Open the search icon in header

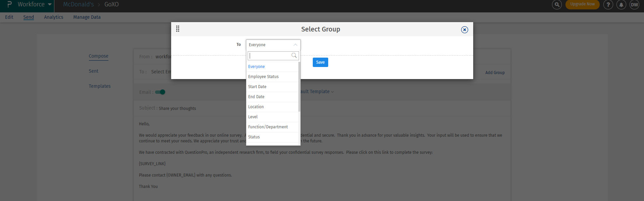point(557,5)
